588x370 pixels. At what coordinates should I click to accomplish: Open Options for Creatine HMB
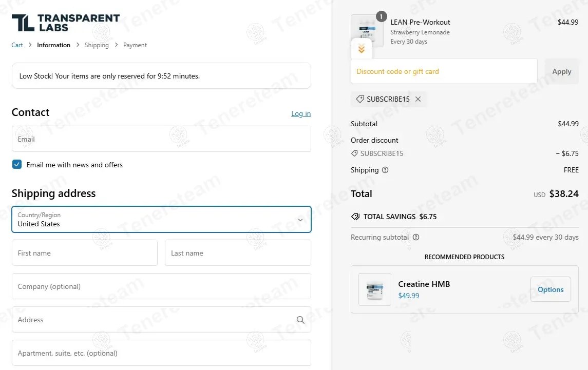pos(551,289)
